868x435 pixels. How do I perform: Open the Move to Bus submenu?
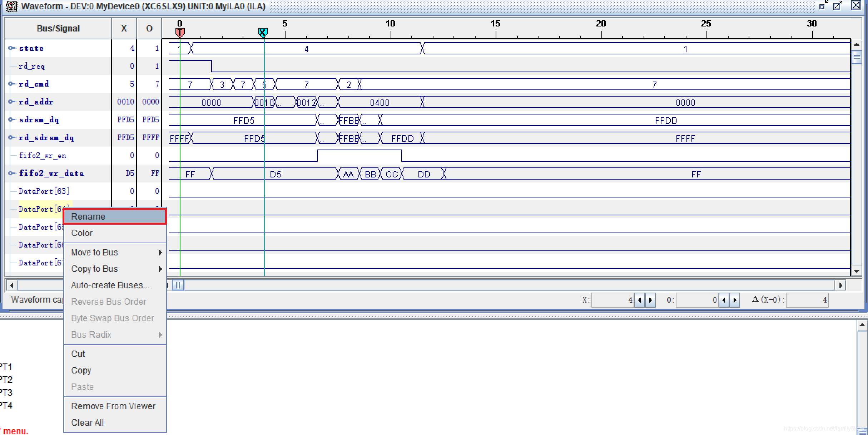coord(115,252)
